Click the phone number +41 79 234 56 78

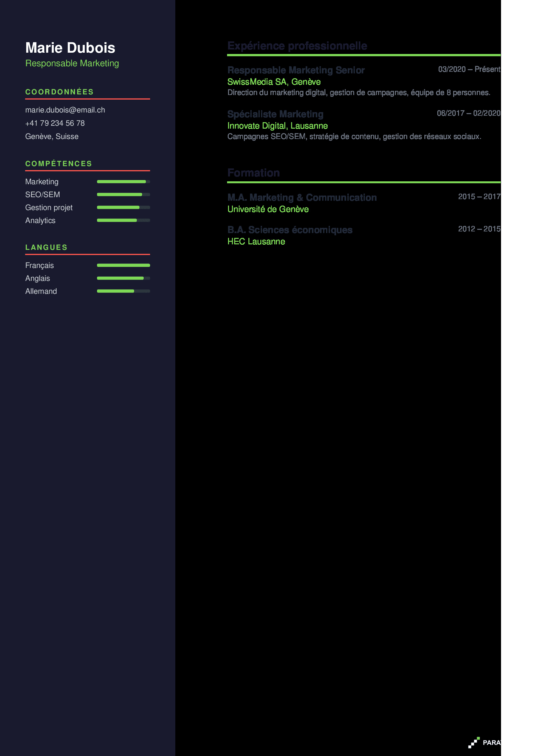click(55, 123)
